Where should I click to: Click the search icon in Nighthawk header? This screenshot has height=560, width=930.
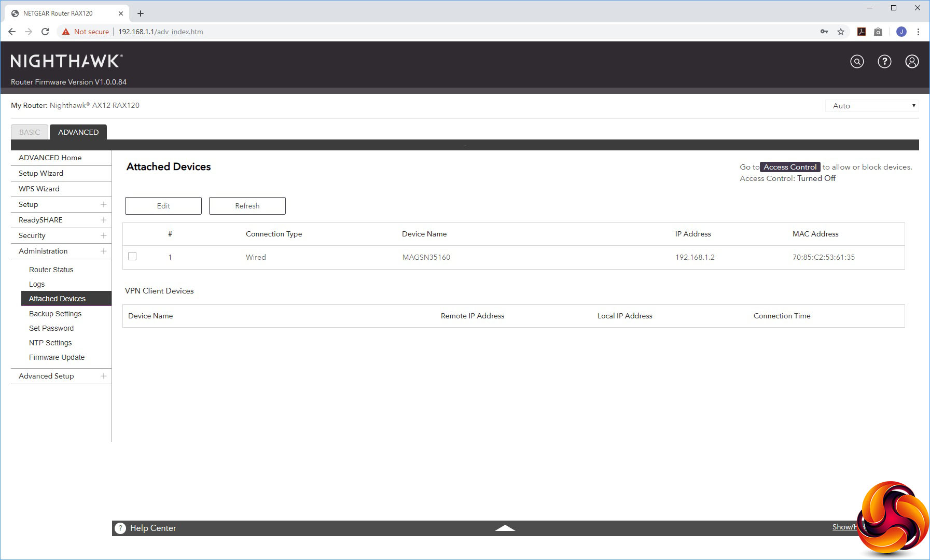pos(857,62)
